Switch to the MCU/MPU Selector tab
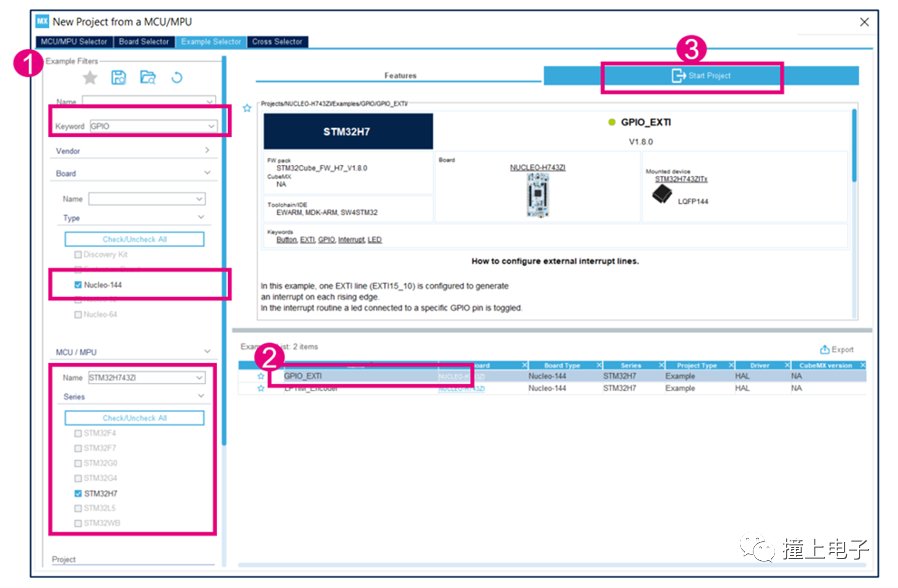The height and width of the screenshot is (588, 898). [x=74, y=42]
